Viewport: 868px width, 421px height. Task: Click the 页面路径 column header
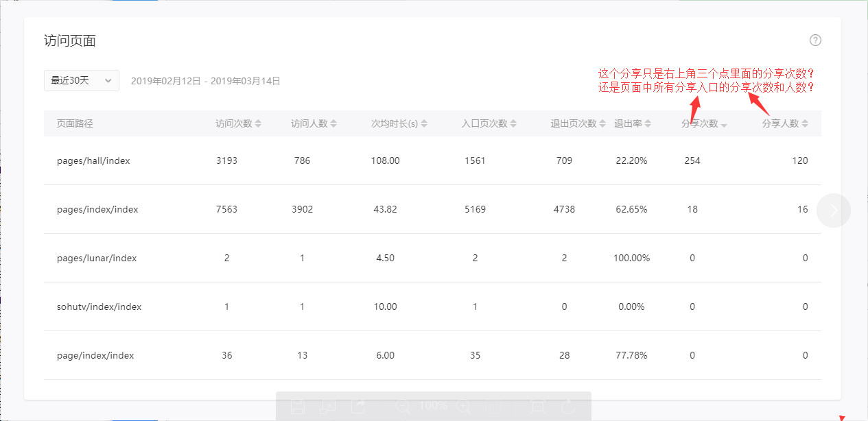coord(75,124)
